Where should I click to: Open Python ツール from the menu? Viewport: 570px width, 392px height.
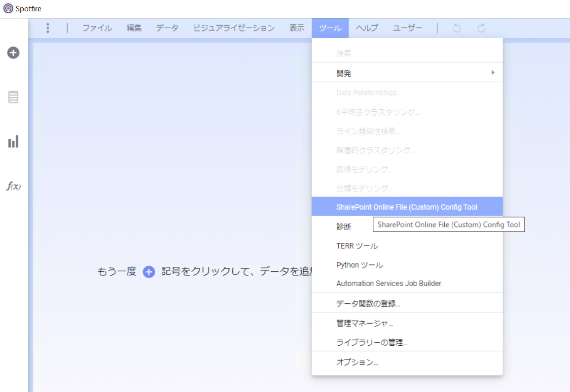(407, 265)
